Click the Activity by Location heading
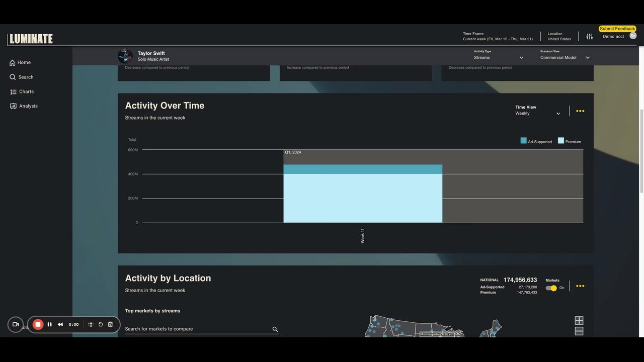Image resolution: width=644 pixels, height=362 pixels. tap(168, 278)
